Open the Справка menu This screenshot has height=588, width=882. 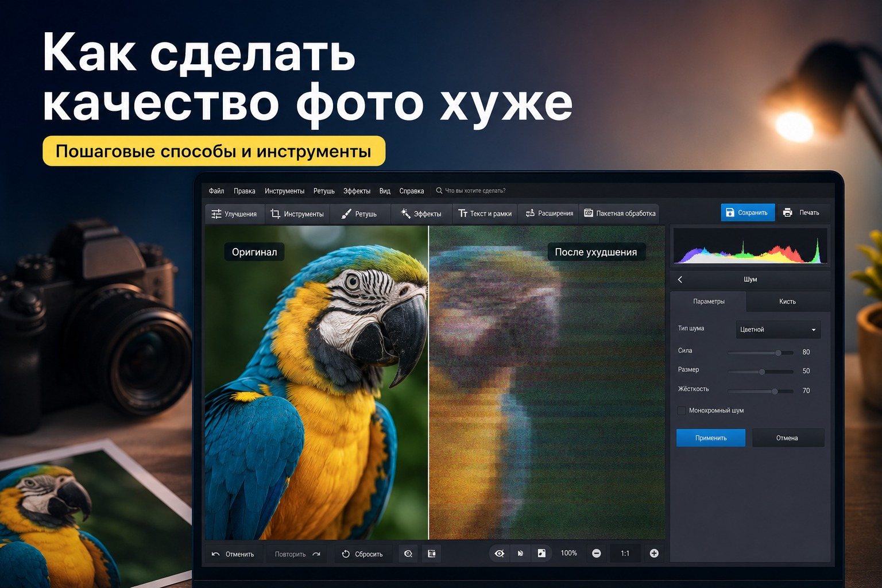tap(412, 191)
